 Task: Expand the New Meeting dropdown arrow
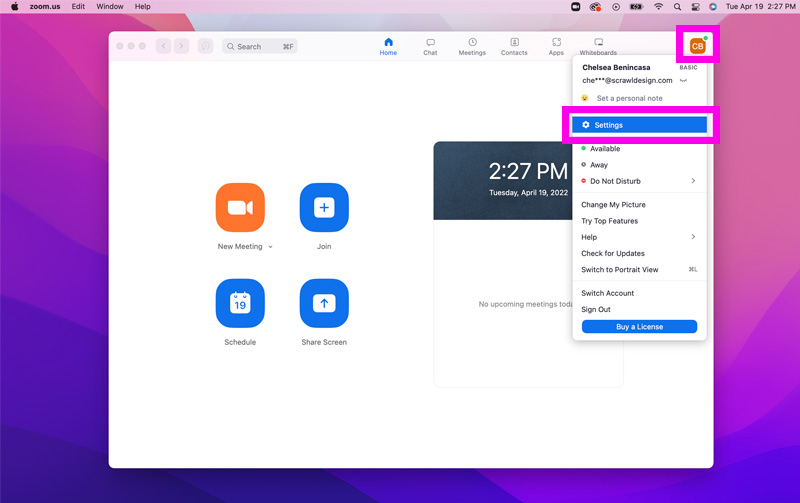click(270, 247)
